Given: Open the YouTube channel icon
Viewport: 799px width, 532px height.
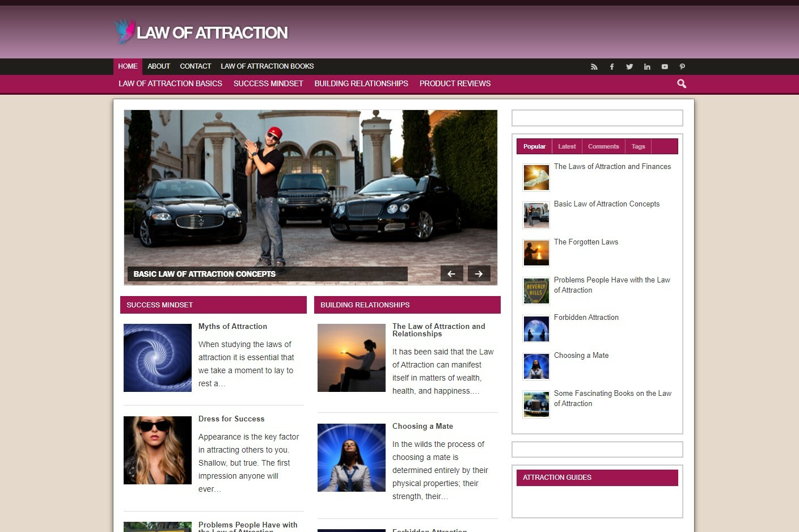Looking at the screenshot, I should coord(665,67).
